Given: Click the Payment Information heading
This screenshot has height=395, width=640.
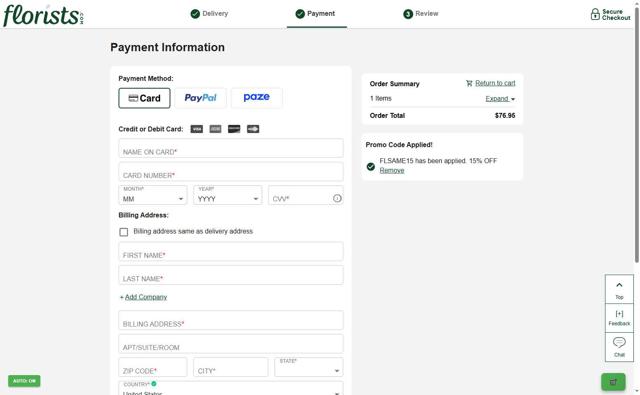Looking at the screenshot, I should pos(167,47).
